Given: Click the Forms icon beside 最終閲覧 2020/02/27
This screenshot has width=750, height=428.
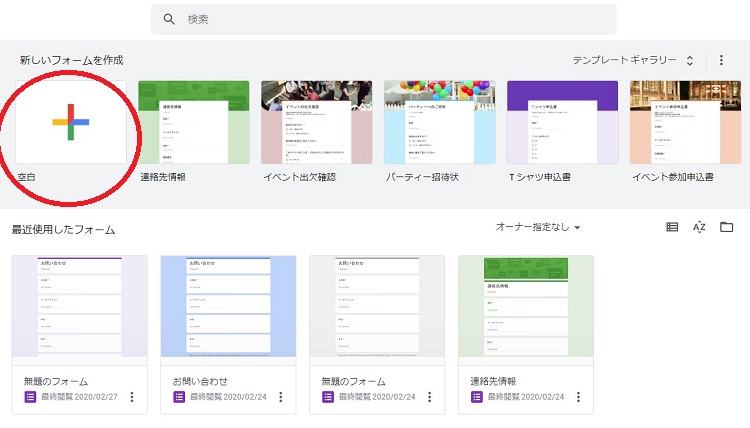Looking at the screenshot, I should point(30,396).
